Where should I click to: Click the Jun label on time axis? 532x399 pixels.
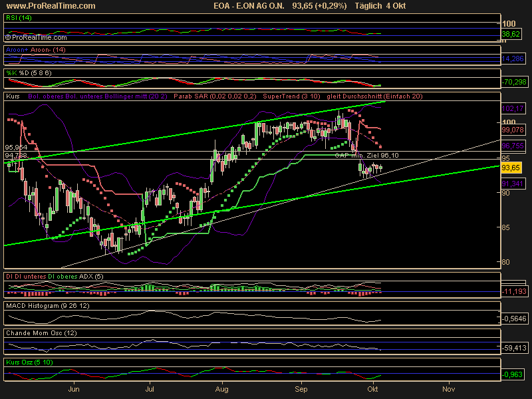coord(74,389)
